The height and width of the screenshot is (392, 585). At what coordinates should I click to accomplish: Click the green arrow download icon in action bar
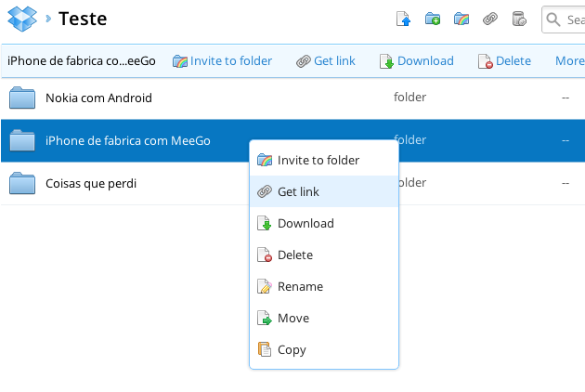[386, 61]
